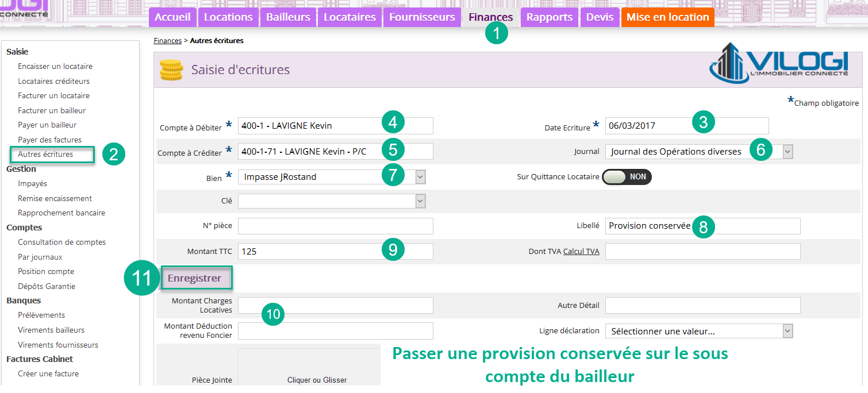Click the Montant TTC field
Image resolution: width=868 pixels, height=393 pixels.
click(335, 251)
